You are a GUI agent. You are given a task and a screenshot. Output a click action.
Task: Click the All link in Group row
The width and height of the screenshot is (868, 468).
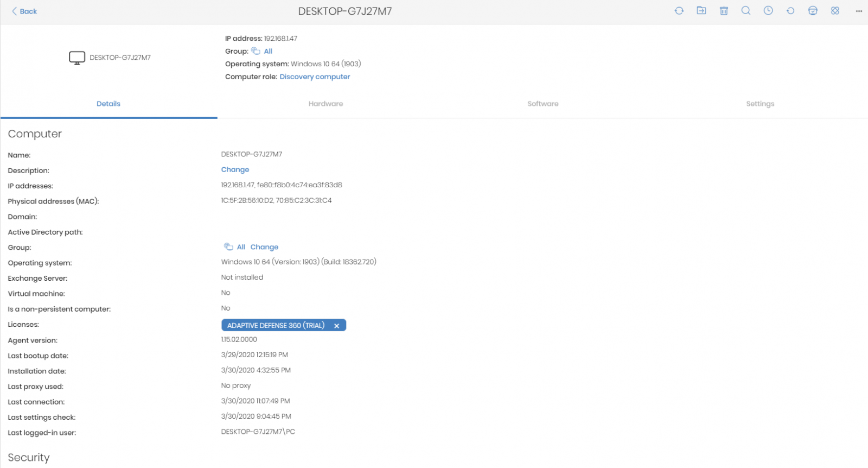click(x=241, y=247)
